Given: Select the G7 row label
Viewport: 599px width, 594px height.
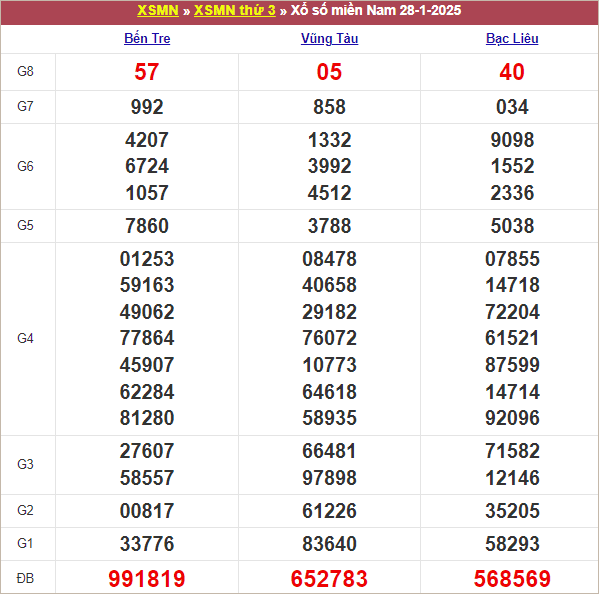Looking at the screenshot, I should 25,106.
